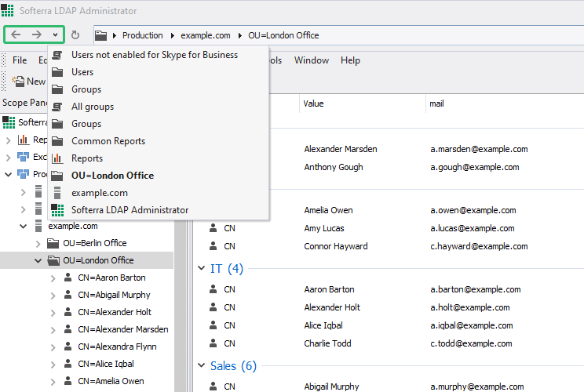Select OU=London Office in the address breadcrumb
This screenshot has width=584, height=392.
coord(283,35)
